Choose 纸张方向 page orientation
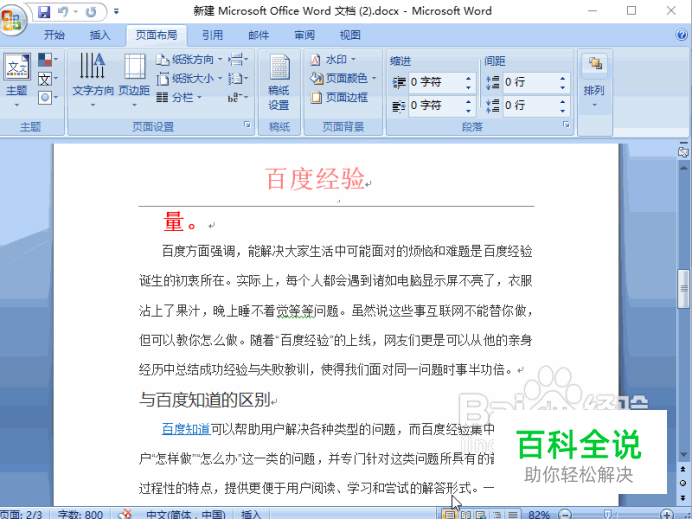 coord(189,59)
